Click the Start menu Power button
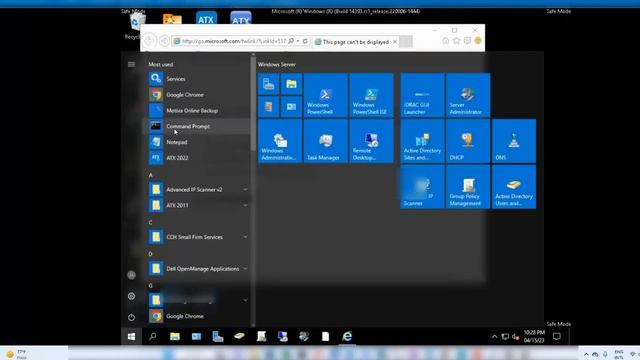The image size is (640, 360). coord(131,317)
